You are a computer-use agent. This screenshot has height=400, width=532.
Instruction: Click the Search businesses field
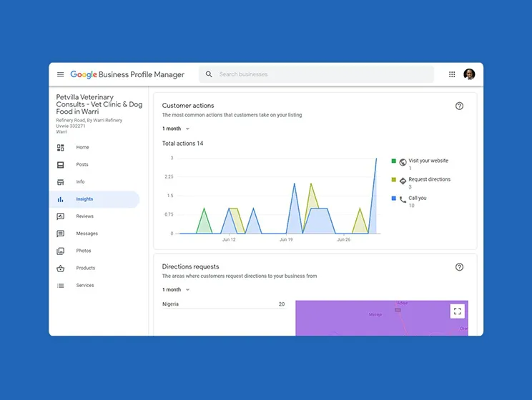316,74
